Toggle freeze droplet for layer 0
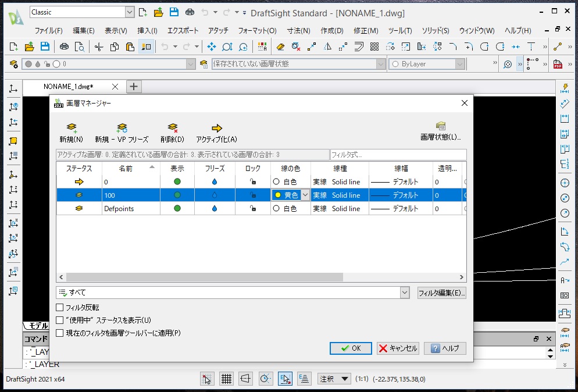The width and height of the screenshot is (578, 392). pos(215,182)
